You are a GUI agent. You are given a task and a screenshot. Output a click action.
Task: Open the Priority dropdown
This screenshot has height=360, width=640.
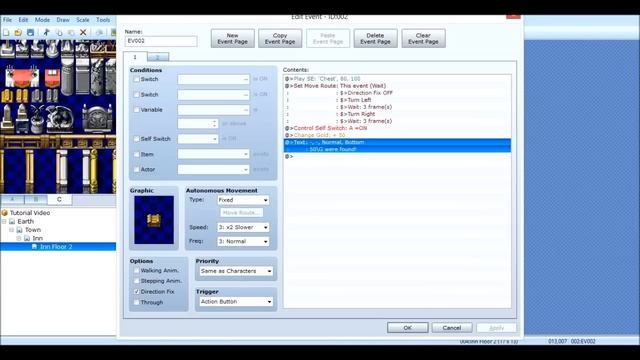[236, 271]
